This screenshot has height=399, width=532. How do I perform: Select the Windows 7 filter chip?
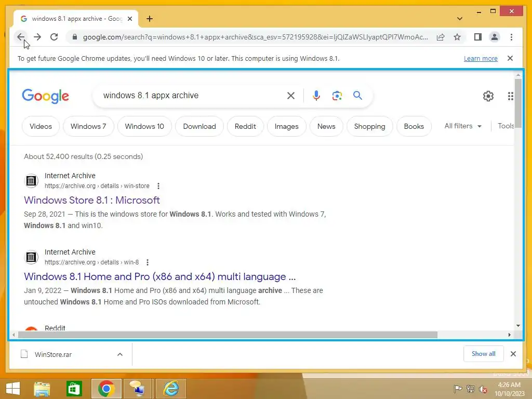pyautogui.click(x=88, y=126)
